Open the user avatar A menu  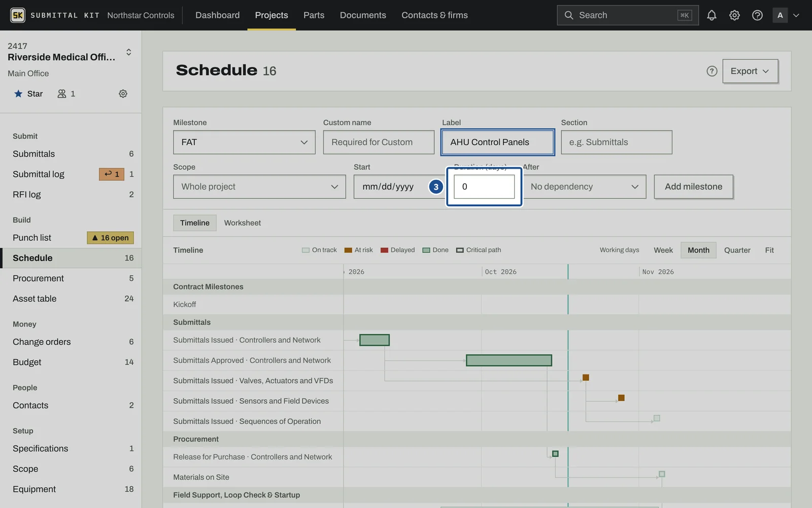pyautogui.click(x=780, y=15)
